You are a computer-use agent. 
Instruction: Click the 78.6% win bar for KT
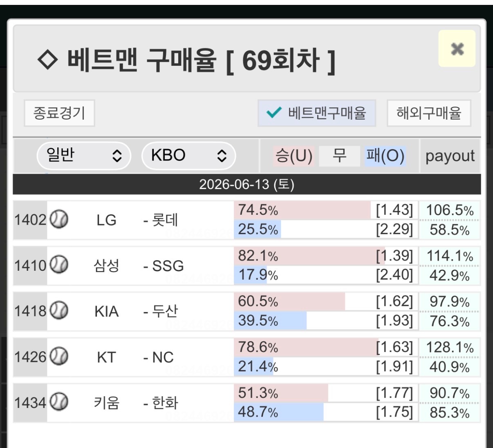pyautogui.click(x=306, y=347)
